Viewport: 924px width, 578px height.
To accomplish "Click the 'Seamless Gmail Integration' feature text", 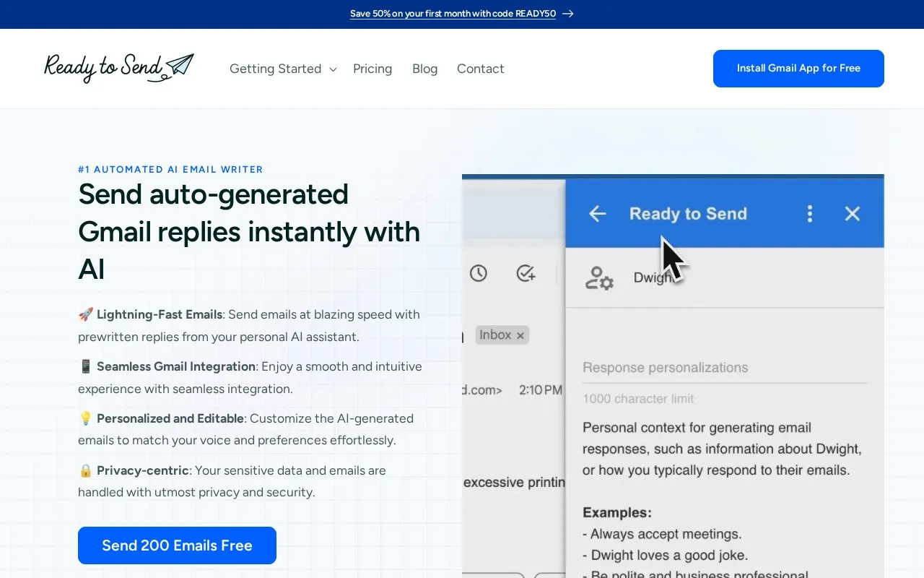I will [176, 366].
